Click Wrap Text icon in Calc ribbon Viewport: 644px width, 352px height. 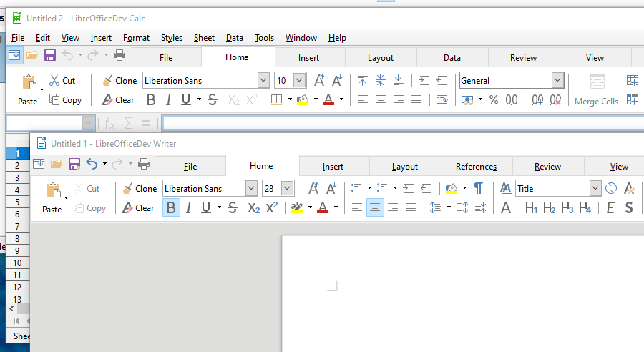pyautogui.click(x=442, y=100)
